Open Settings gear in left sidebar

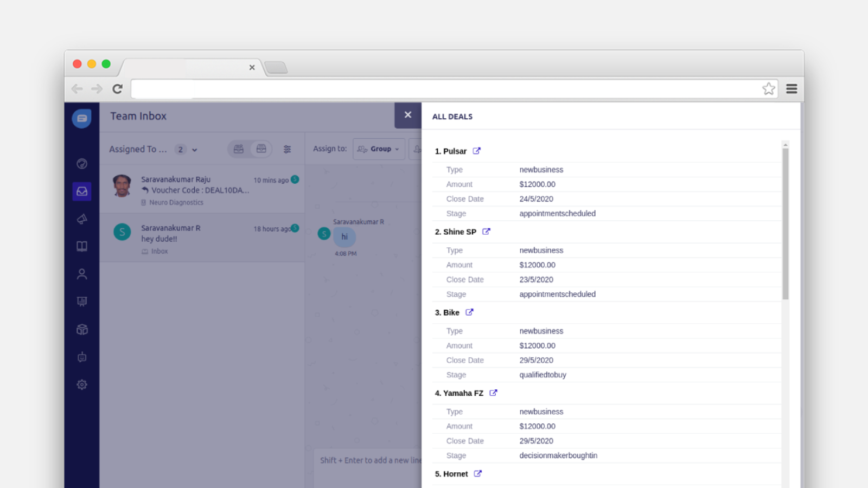click(x=82, y=384)
